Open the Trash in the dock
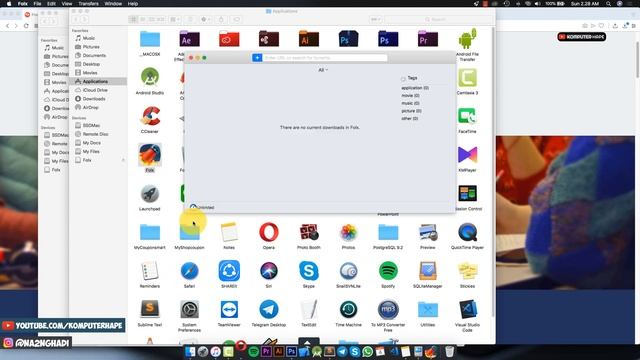Image resolution: width=640 pixels, height=360 pixels. point(449,351)
